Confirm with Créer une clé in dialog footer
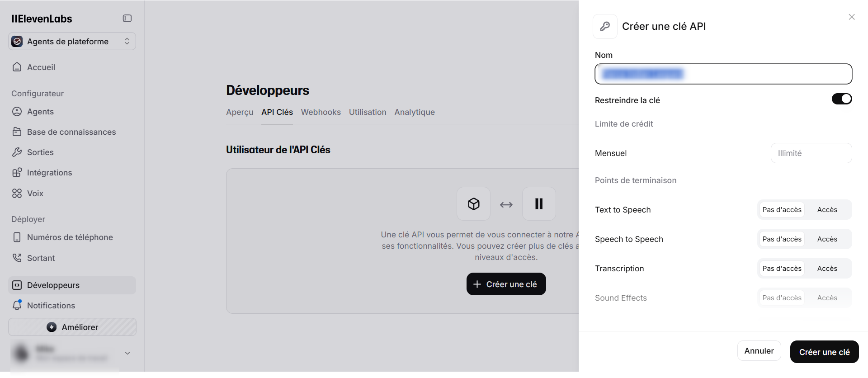This screenshot has height=378, width=868. (824, 352)
